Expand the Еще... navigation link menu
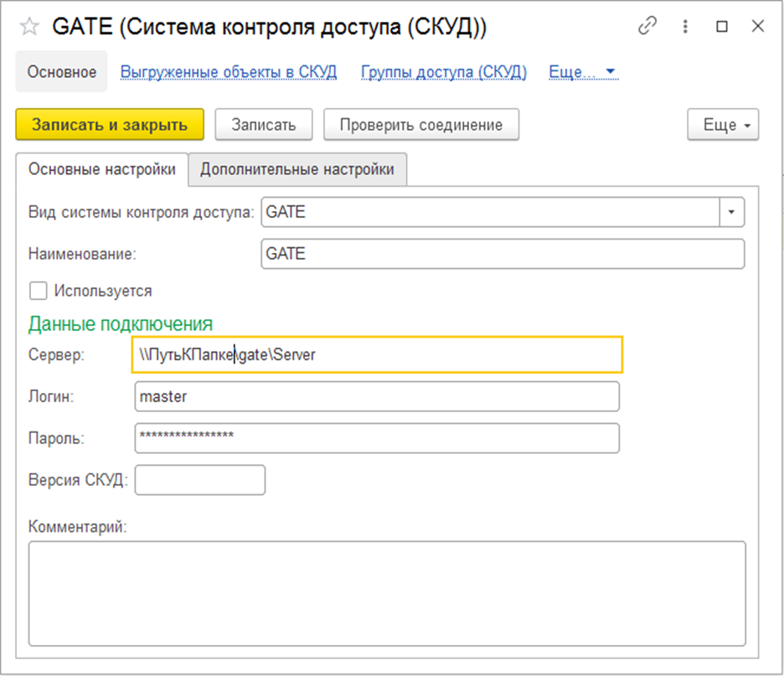This screenshot has height=676, width=784. click(582, 72)
